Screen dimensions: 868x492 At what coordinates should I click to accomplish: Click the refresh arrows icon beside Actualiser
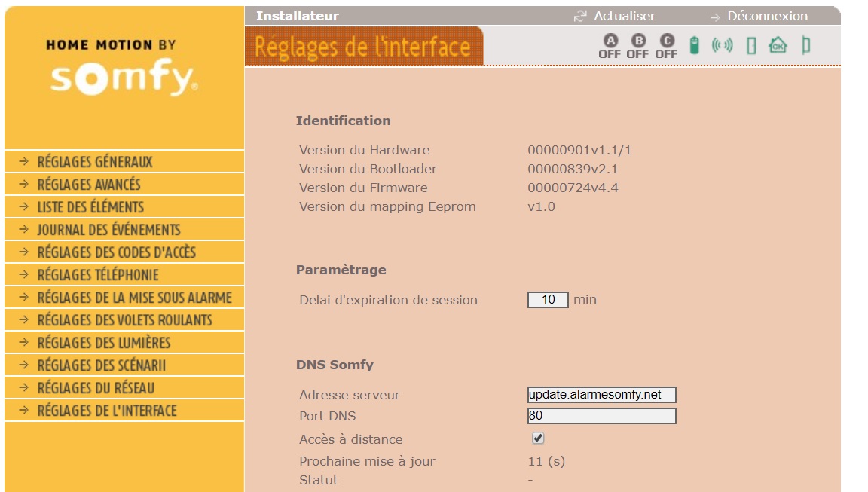[580, 17]
